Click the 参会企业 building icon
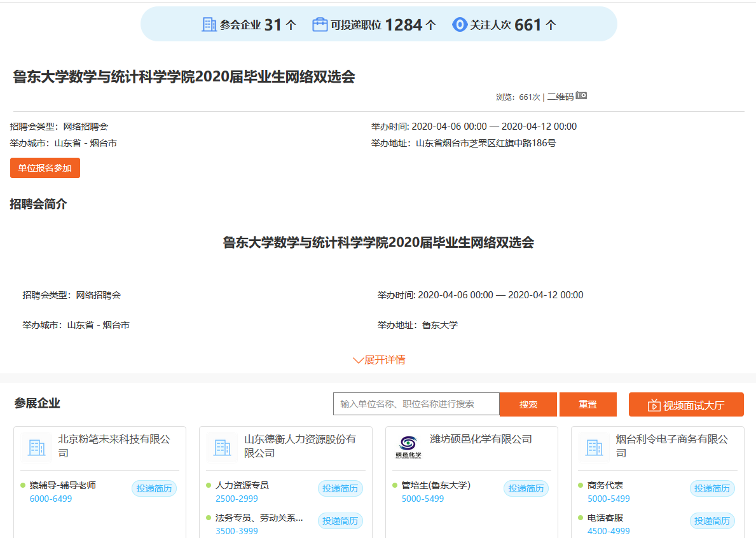 click(x=209, y=25)
